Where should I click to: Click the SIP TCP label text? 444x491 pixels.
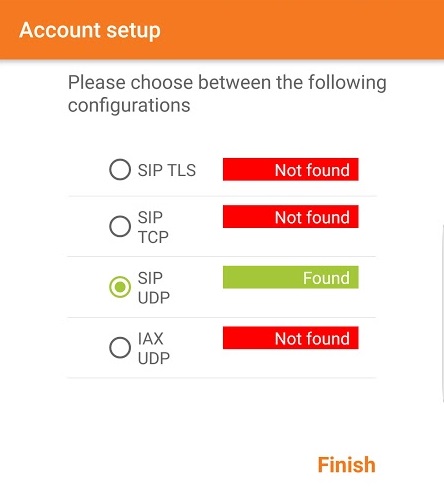[x=153, y=227]
